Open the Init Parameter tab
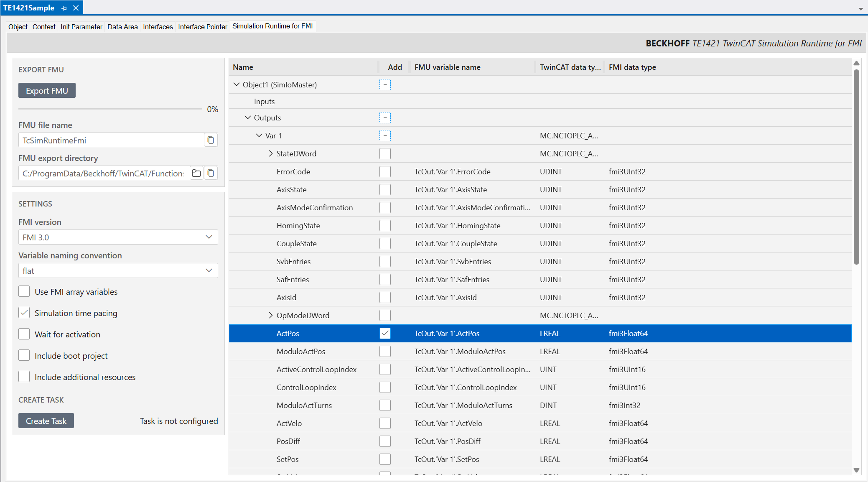Viewport: 868px width, 482px height. [x=81, y=27]
